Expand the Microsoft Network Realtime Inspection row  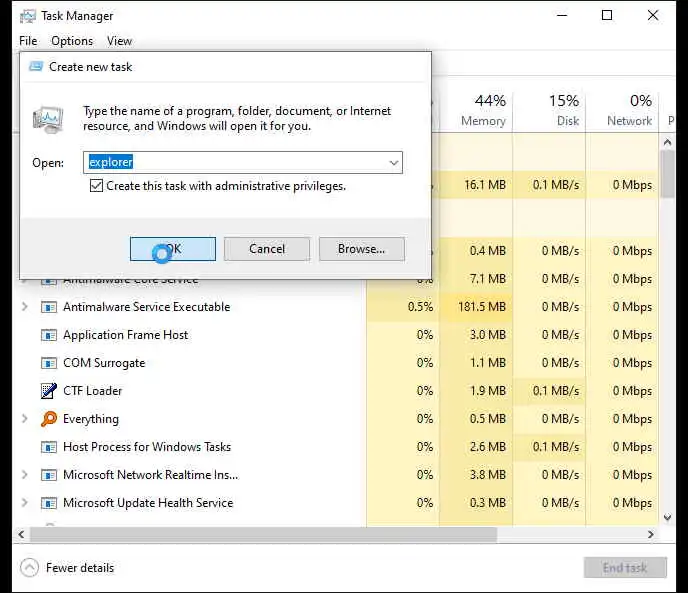click(x=25, y=474)
